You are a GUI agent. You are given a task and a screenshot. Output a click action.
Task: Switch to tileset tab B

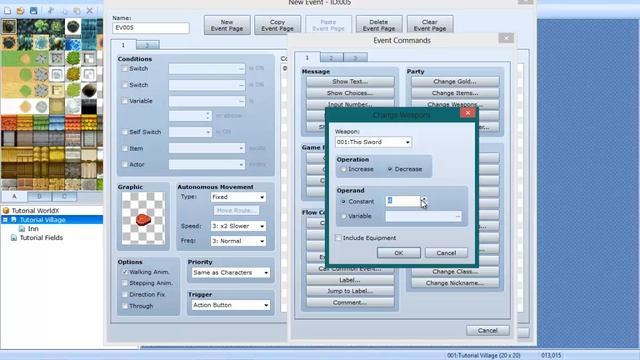[x=39, y=196]
